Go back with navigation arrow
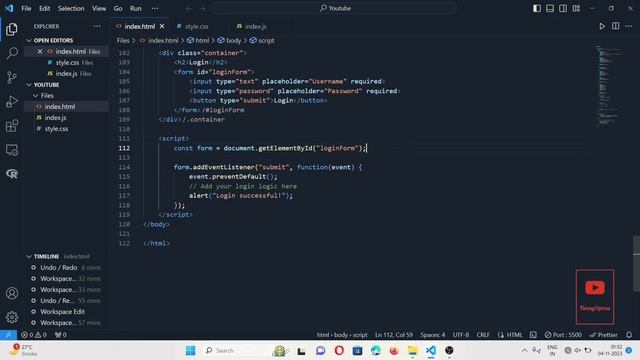 [x=189, y=8]
